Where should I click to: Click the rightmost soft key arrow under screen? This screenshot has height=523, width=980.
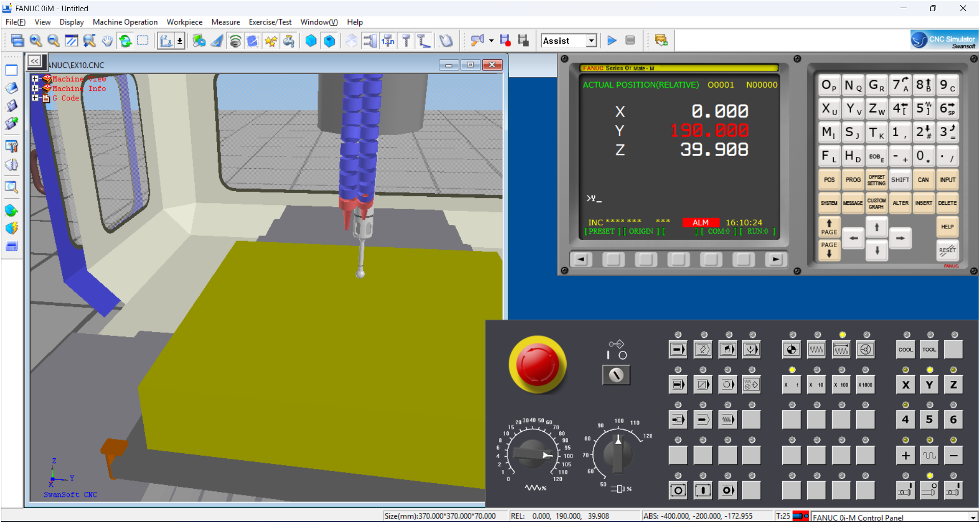[776, 259]
